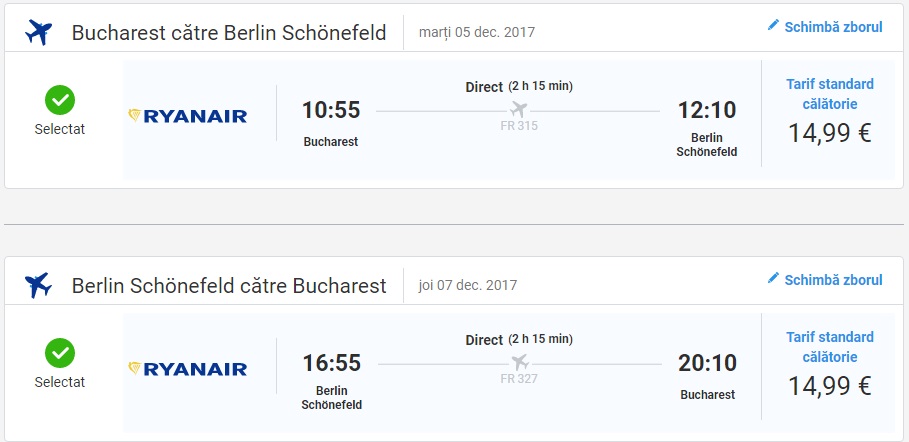Viewport: 909px width, 442px height.
Task: Click the 14,99 € price on outbound flight
Action: point(829,133)
